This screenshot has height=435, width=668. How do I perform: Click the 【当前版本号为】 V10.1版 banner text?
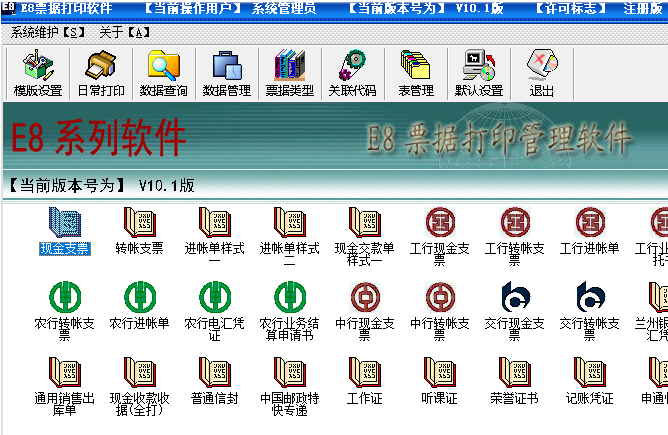click(x=101, y=185)
